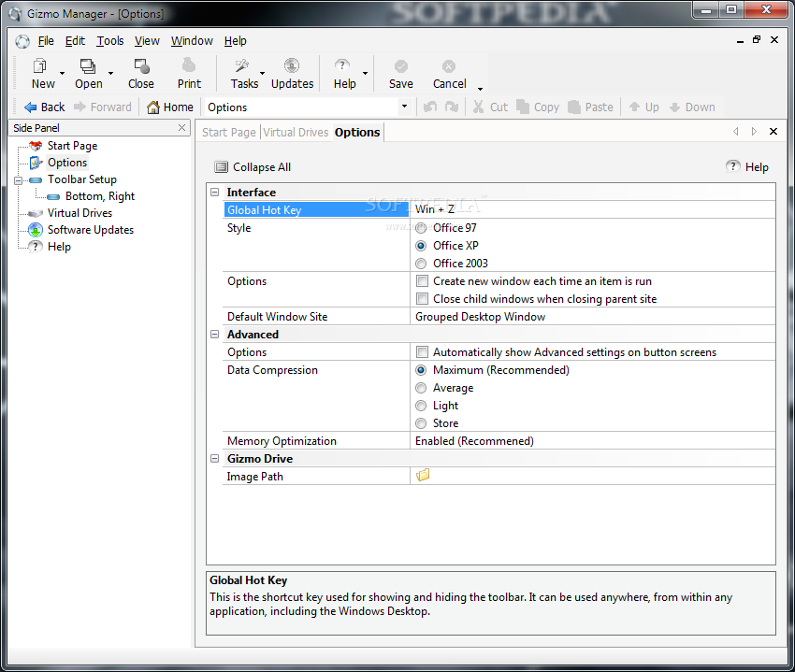Collapse the Interface section
The width and height of the screenshot is (795, 672).
(215, 193)
